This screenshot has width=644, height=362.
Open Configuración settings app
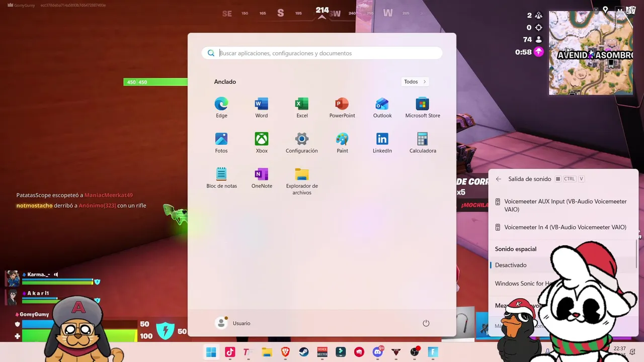click(x=302, y=143)
